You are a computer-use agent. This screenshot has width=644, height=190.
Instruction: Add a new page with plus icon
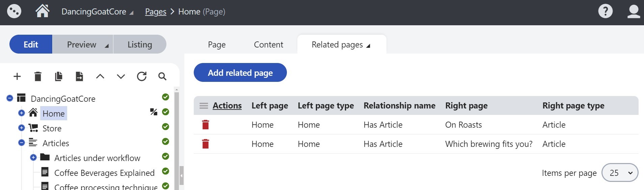[x=17, y=76]
